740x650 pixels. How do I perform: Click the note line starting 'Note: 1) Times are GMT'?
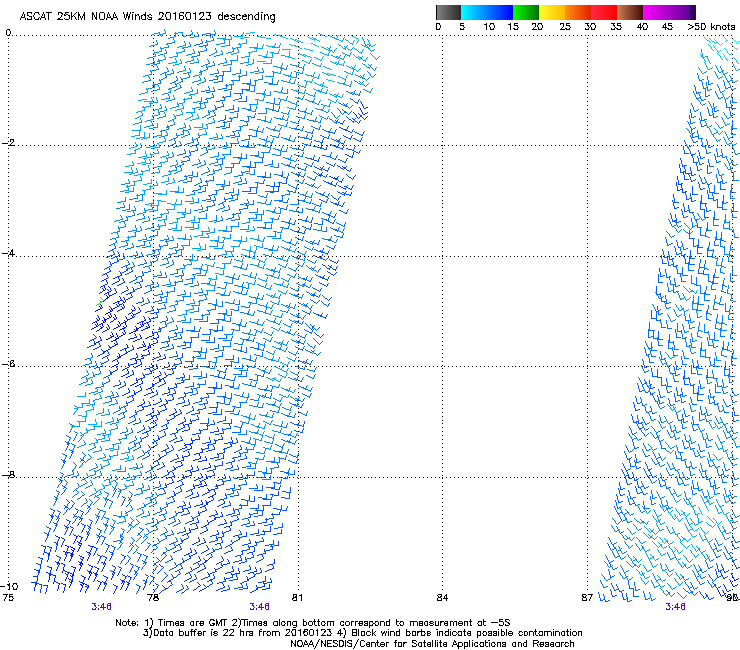[313, 623]
